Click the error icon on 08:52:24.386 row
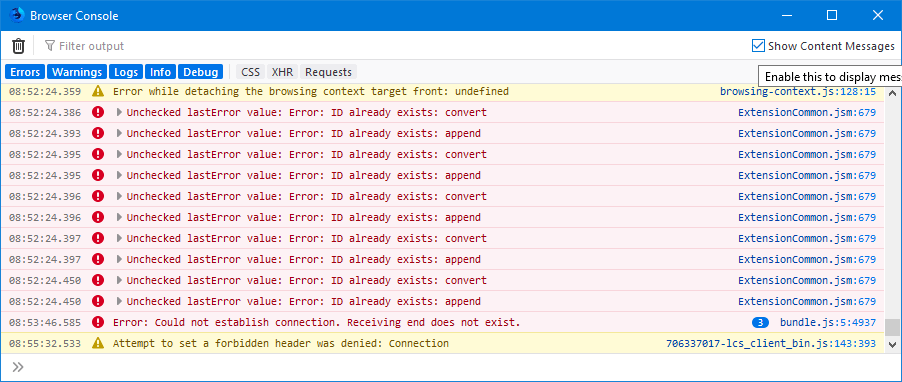 pyautogui.click(x=98, y=112)
